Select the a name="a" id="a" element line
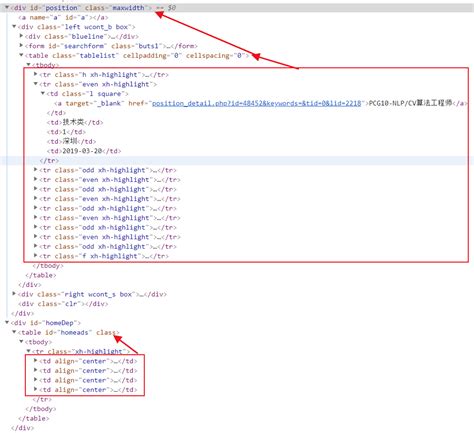 click(63, 17)
